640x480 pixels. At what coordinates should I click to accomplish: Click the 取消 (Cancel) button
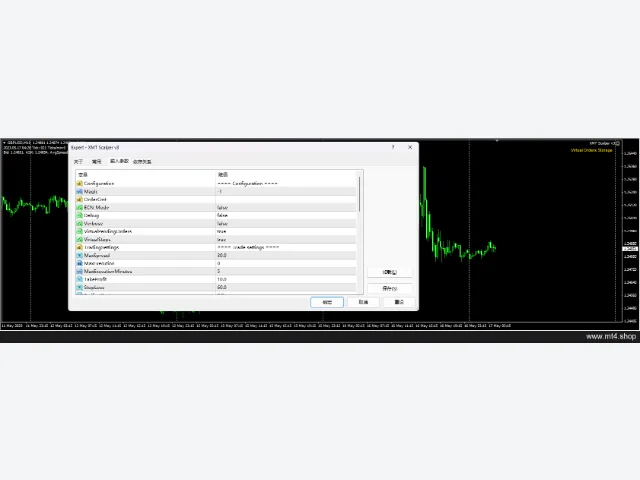[363, 302]
